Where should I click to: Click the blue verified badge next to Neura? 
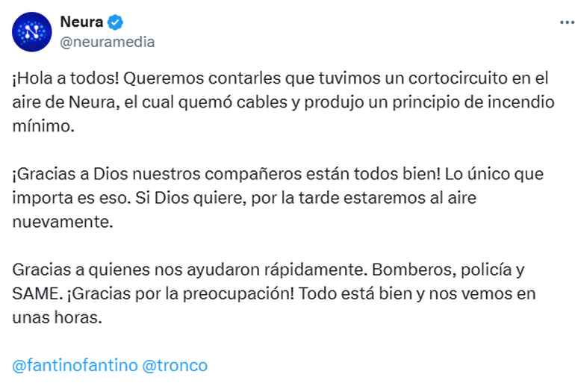tap(115, 22)
